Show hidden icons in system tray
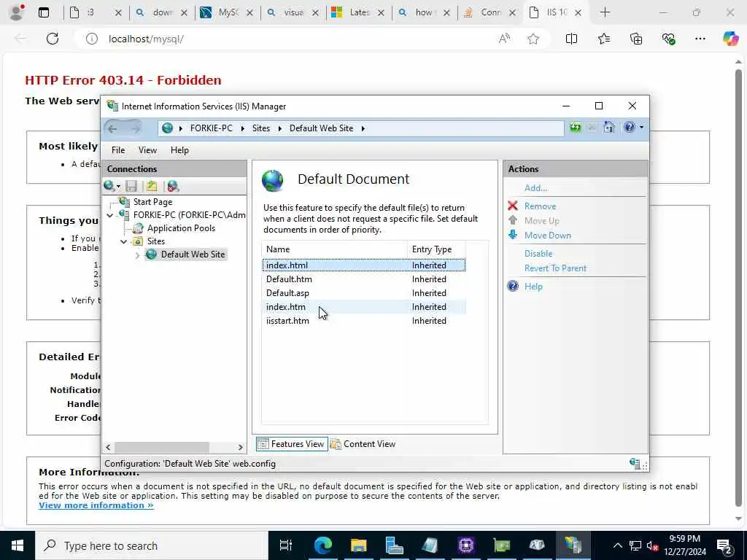The height and width of the screenshot is (560, 747). pyautogui.click(x=617, y=545)
